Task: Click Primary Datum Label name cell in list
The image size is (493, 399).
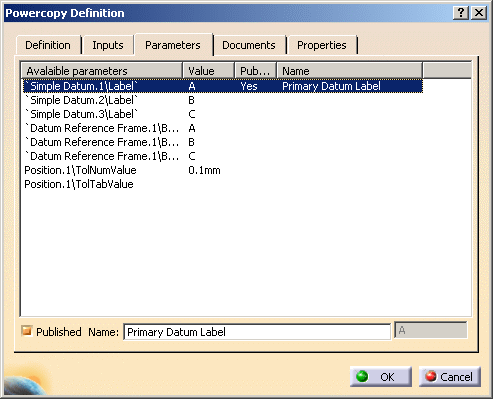Action: pyautogui.click(x=331, y=86)
